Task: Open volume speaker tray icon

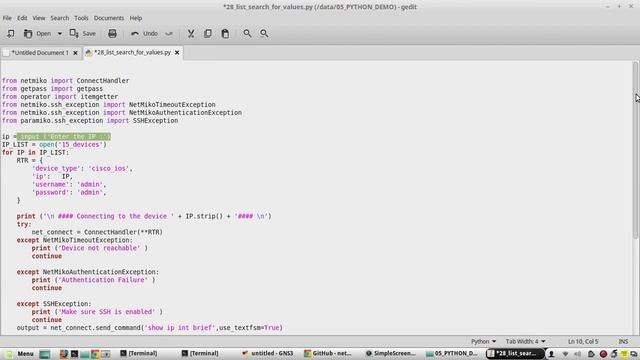Action: click(578, 354)
